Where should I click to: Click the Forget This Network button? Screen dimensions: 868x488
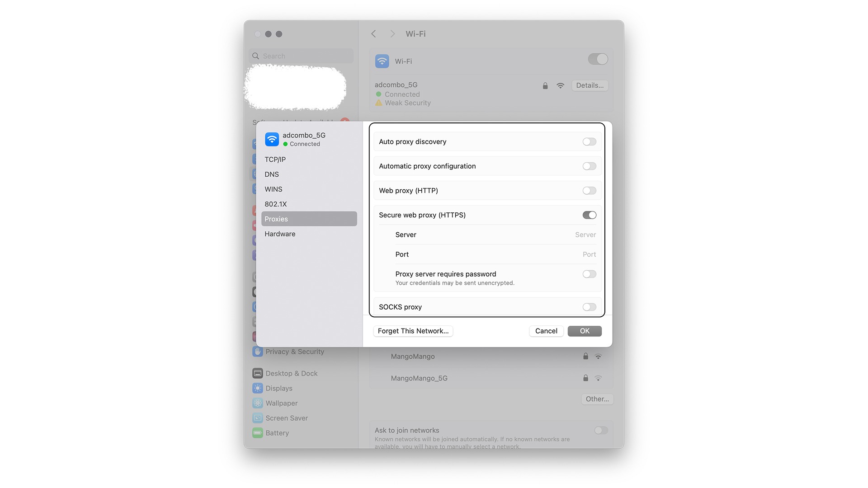coord(414,331)
